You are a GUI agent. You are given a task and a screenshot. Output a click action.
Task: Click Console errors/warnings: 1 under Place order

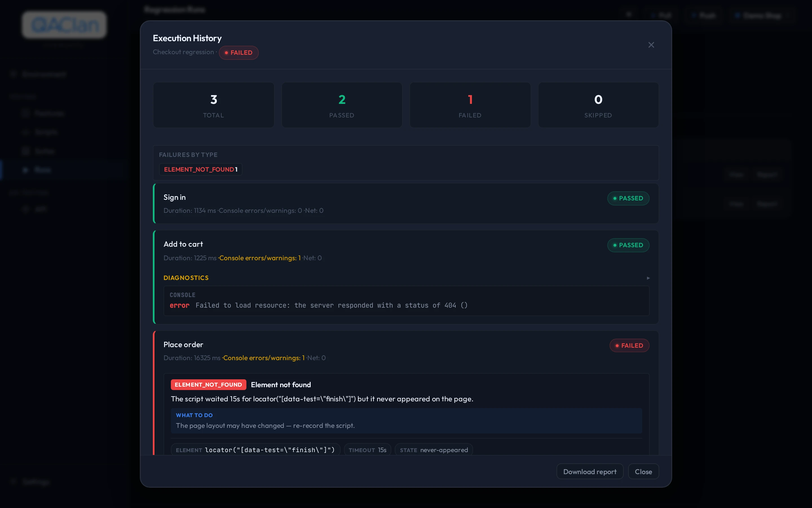[x=264, y=358]
